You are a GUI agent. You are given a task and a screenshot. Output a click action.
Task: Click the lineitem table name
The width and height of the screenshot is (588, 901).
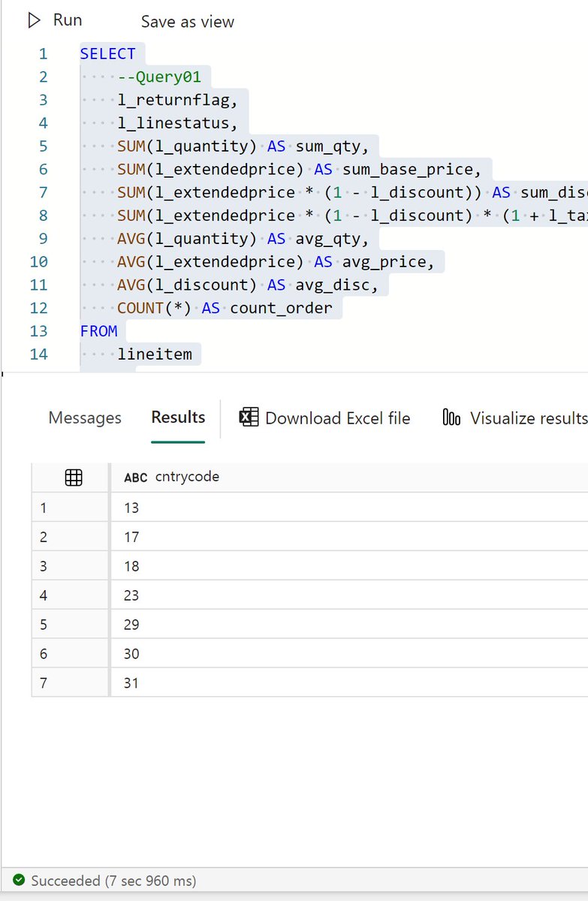point(155,354)
